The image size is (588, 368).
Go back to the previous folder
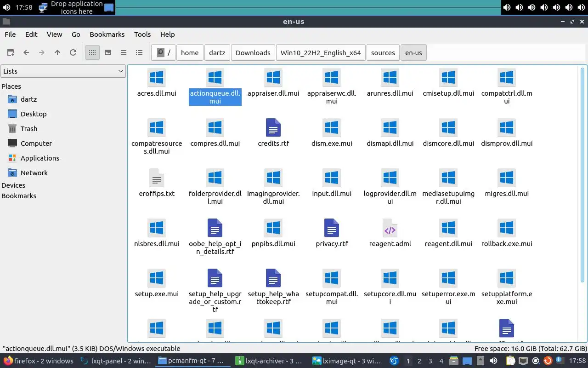(x=26, y=52)
